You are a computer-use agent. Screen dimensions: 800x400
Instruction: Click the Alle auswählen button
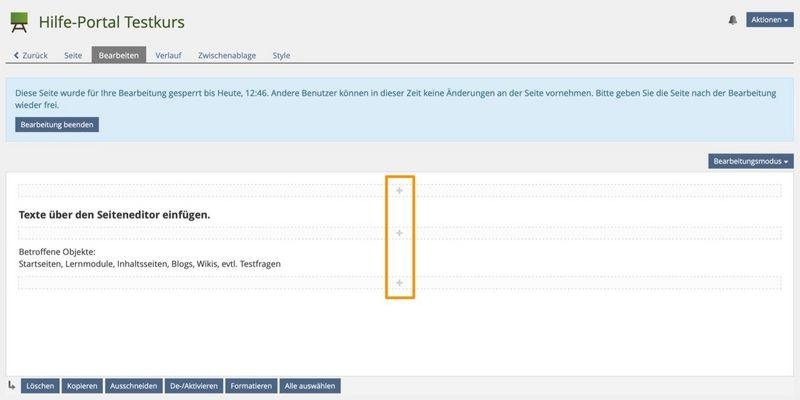coord(310,386)
